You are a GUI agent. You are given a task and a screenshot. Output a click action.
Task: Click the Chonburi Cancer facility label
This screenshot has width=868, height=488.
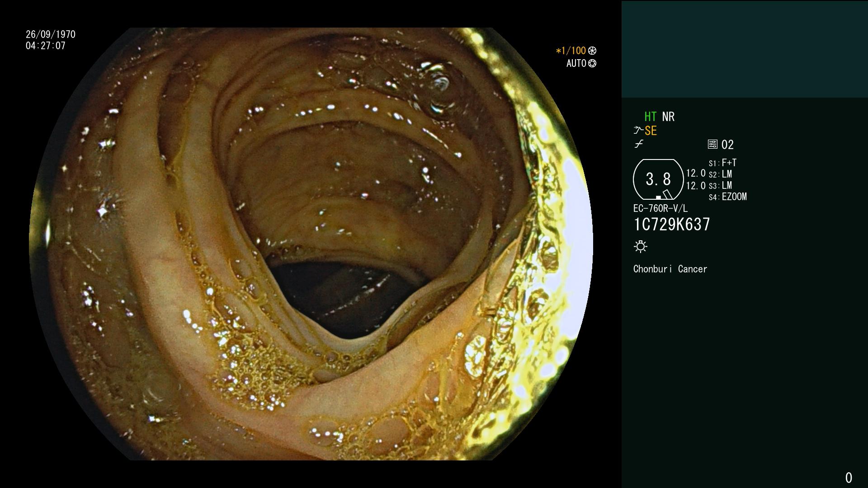[670, 269]
